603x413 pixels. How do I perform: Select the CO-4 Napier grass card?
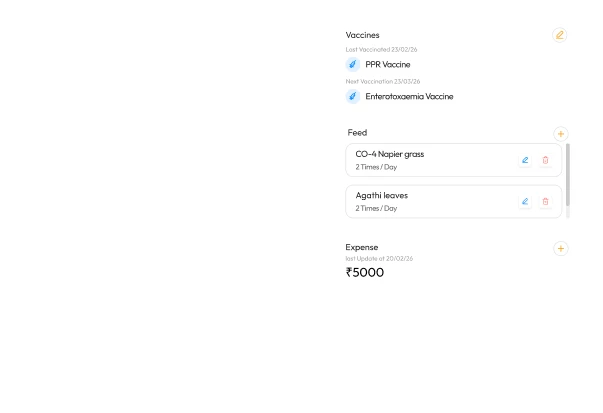pos(454,160)
